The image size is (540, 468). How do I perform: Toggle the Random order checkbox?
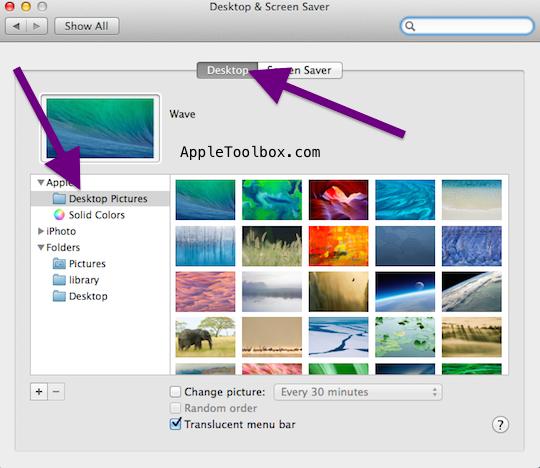coord(175,408)
